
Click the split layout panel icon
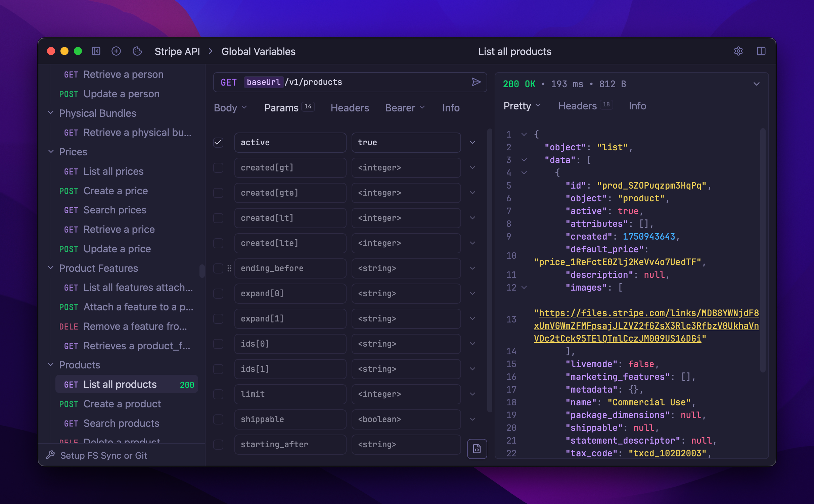pos(761,51)
